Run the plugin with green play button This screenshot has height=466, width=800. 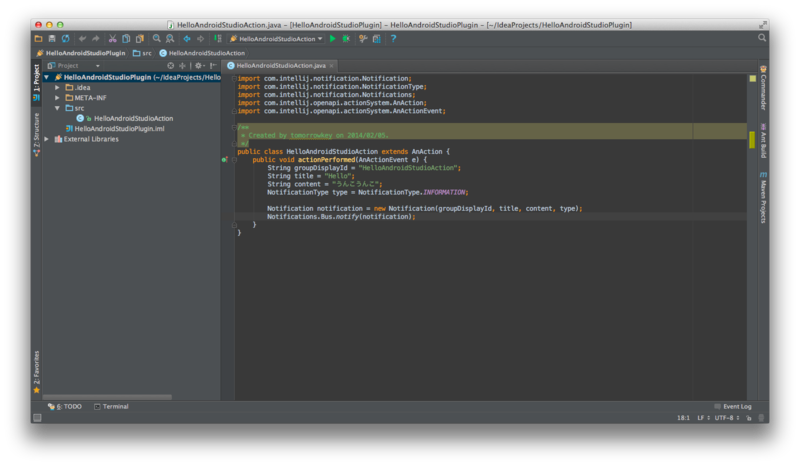(333, 39)
